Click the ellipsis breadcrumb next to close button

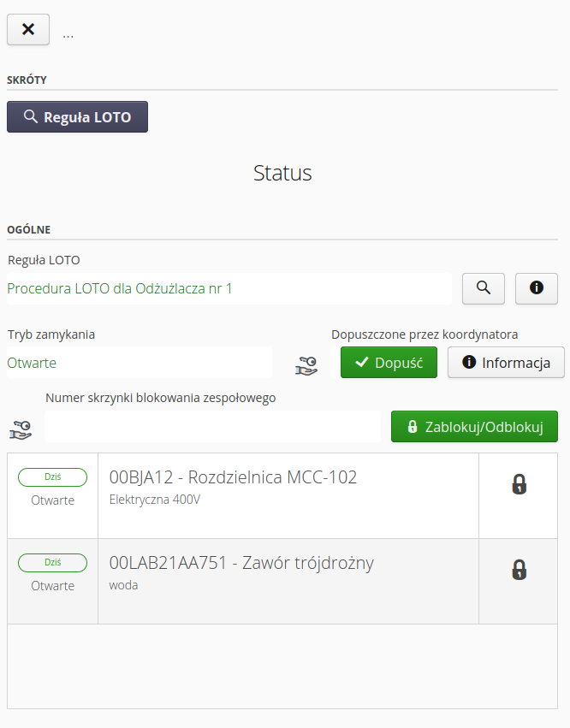[x=68, y=34]
